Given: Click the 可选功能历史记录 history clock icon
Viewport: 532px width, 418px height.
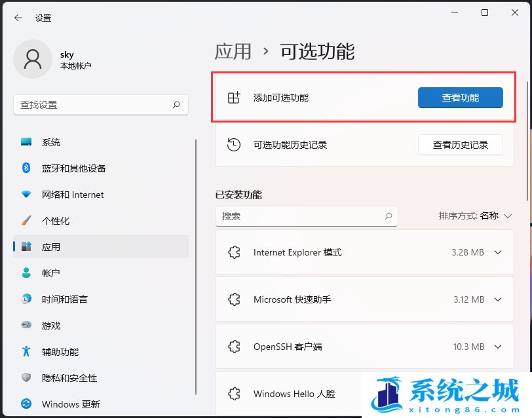Looking at the screenshot, I should 234,145.
